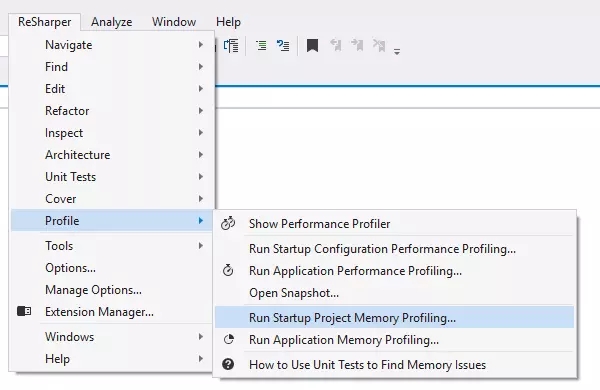Toggle the bookmark icon in toolbar

[312, 46]
